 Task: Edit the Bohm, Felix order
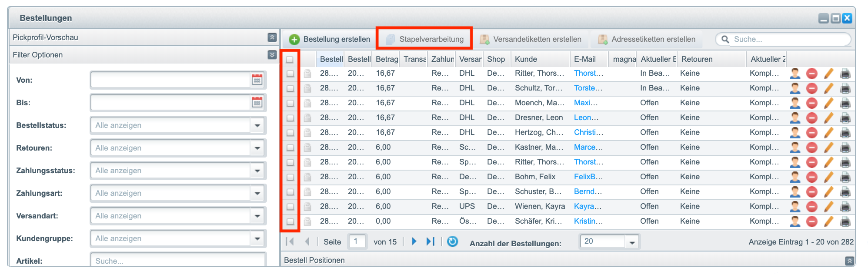click(x=828, y=177)
